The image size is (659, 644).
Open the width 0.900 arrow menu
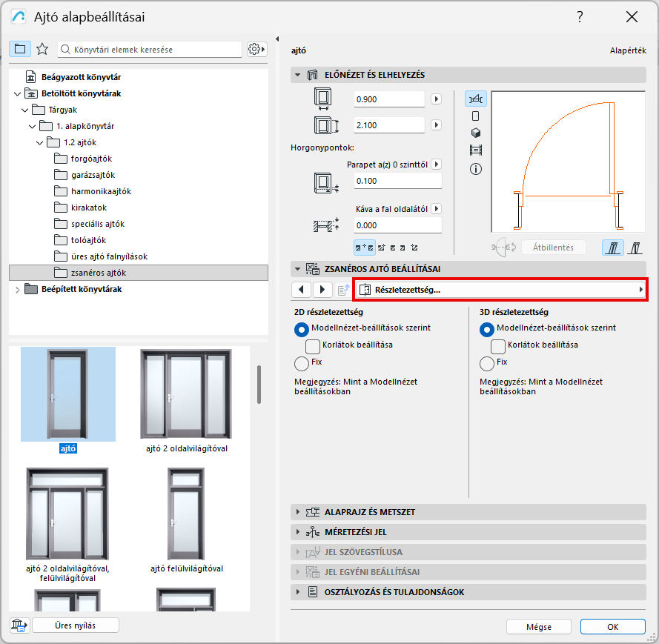point(437,99)
